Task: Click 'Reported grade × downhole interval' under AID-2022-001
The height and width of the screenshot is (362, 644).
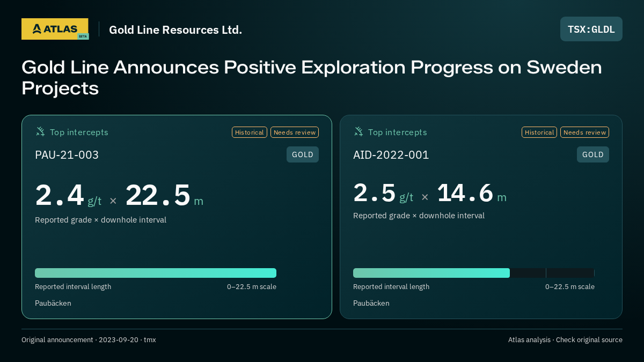Action: pos(419,216)
